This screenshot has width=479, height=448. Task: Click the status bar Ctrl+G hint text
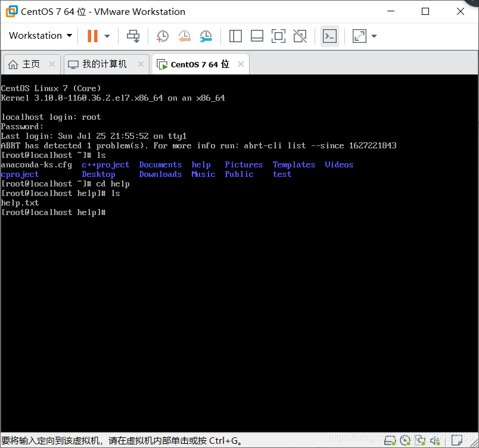(x=122, y=441)
